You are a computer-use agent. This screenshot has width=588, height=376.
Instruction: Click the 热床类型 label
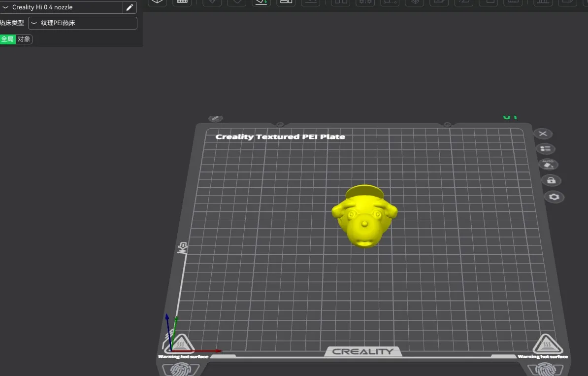[x=12, y=23]
